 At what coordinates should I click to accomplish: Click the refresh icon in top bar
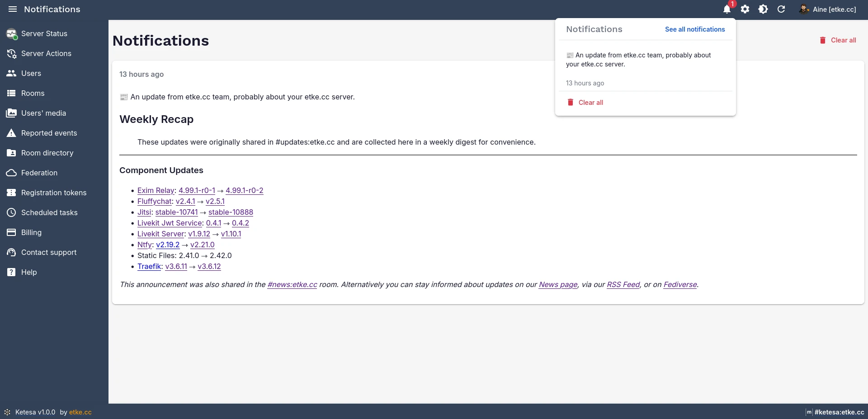coord(781,9)
